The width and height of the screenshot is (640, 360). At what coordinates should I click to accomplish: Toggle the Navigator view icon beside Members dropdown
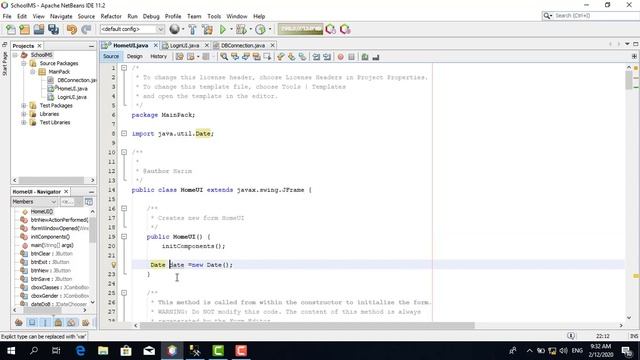(89, 202)
